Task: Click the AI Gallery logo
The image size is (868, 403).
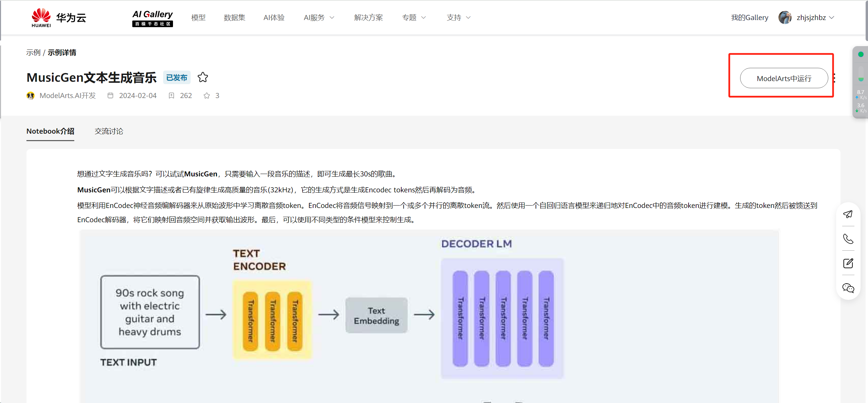Action: click(x=152, y=18)
